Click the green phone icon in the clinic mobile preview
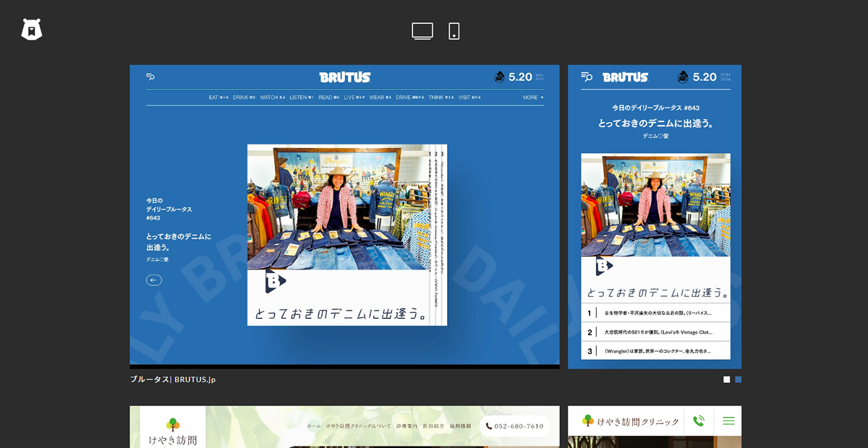 point(698,421)
